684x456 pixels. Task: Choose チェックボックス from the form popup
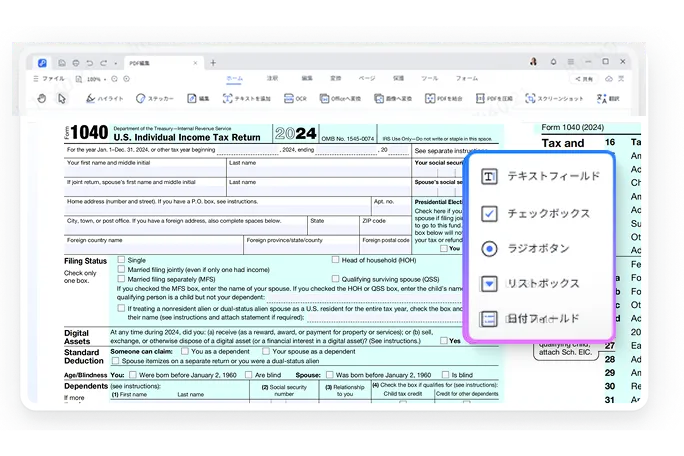[535, 213]
